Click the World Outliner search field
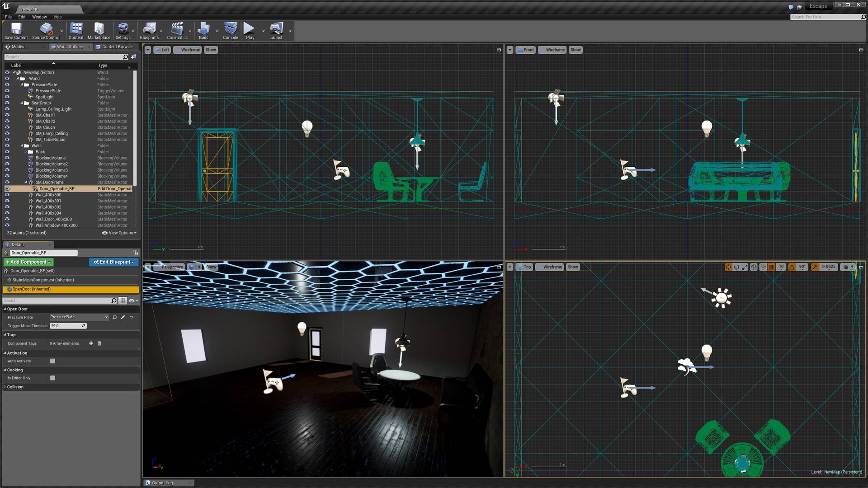 point(66,57)
